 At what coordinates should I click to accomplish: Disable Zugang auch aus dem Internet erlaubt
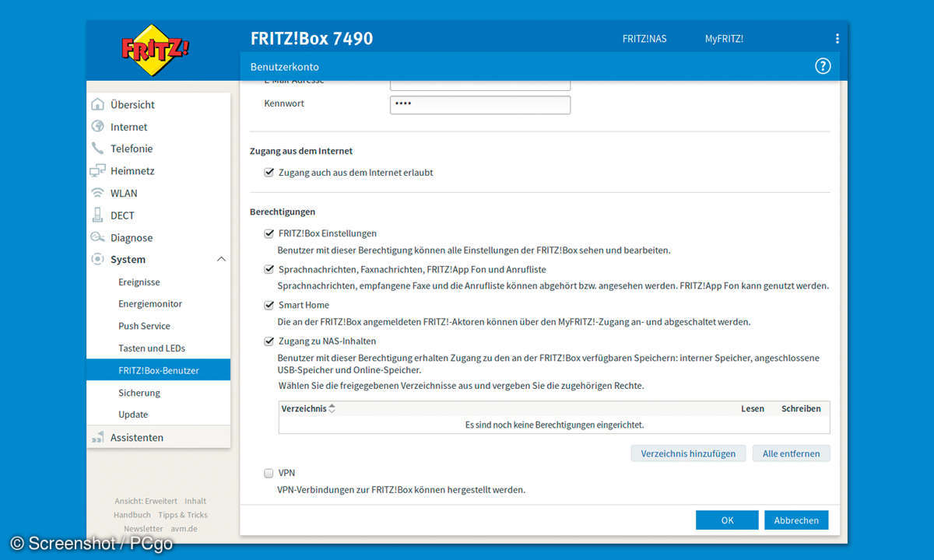(x=269, y=173)
